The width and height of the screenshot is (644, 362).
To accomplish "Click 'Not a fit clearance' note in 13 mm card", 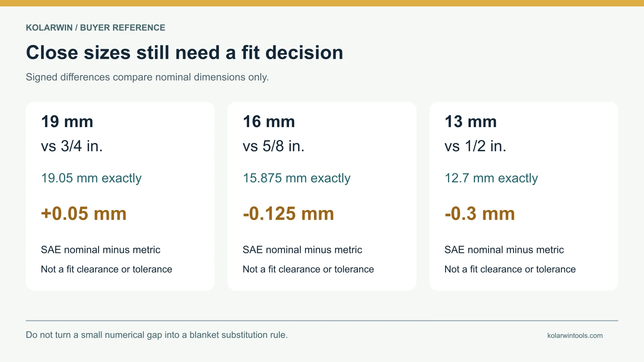I will tap(510, 269).
